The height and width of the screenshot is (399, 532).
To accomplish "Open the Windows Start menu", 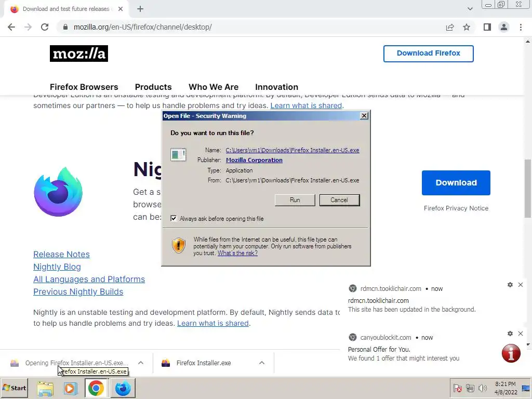I will tap(15, 388).
